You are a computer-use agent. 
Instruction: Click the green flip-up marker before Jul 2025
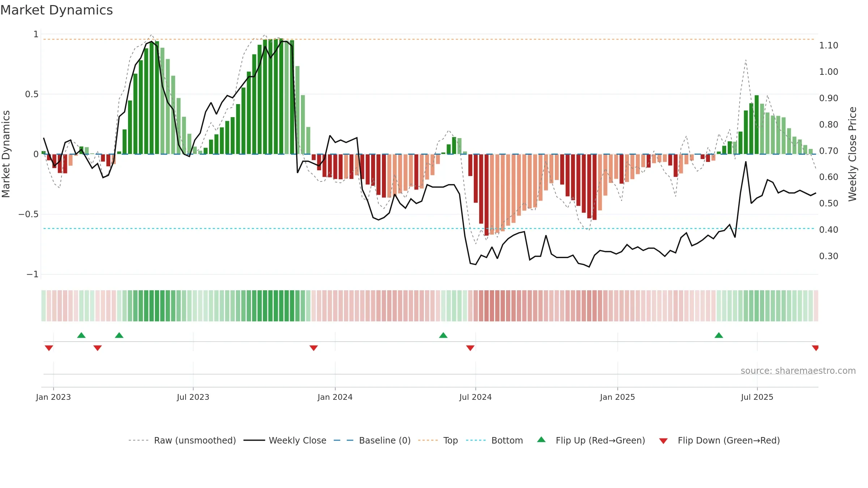click(x=719, y=335)
